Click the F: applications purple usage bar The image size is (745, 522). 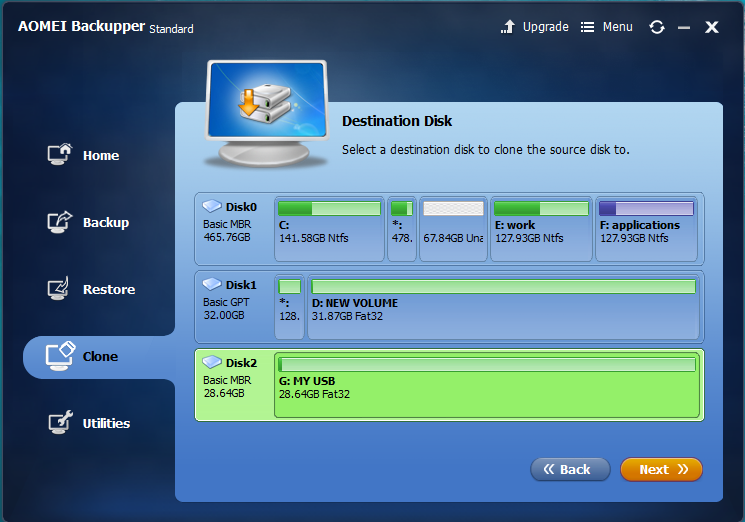[x=646, y=209]
